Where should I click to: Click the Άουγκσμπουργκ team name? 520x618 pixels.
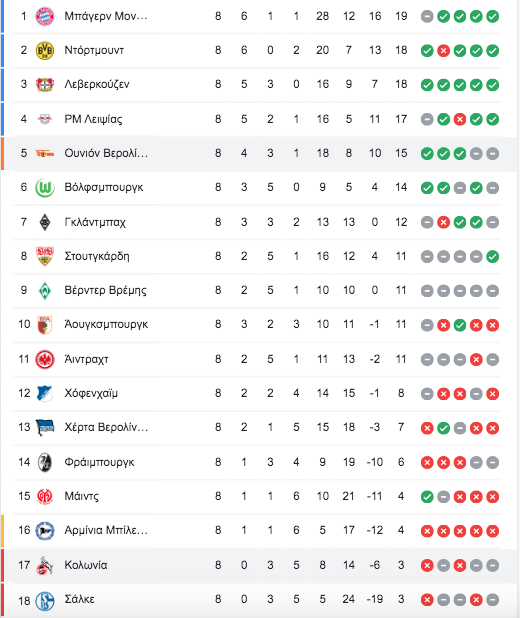[x=106, y=324]
